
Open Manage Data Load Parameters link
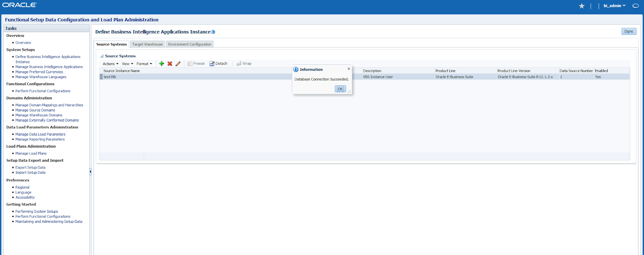(40, 134)
